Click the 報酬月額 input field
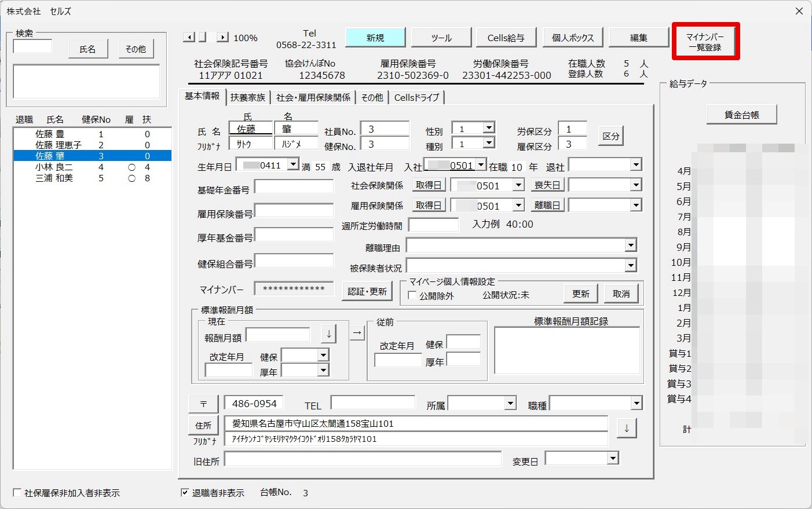 point(278,335)
